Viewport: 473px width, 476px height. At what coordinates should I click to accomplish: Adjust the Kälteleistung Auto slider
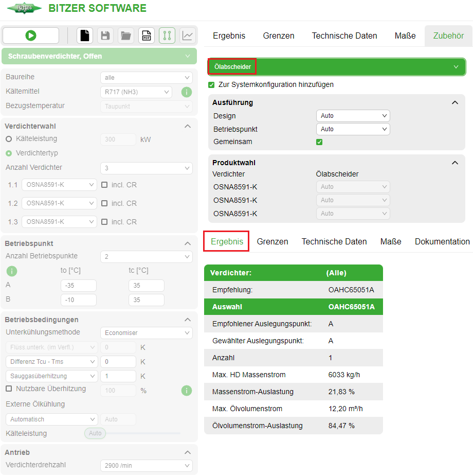coord(96,433)
